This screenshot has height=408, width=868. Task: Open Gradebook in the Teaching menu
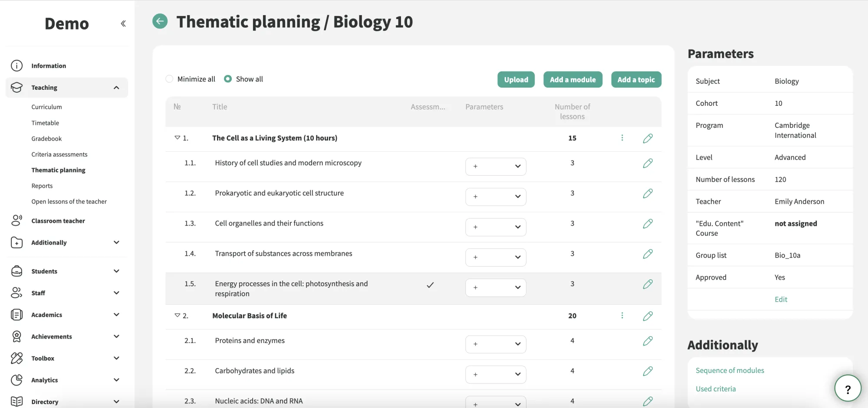(46, 139)
